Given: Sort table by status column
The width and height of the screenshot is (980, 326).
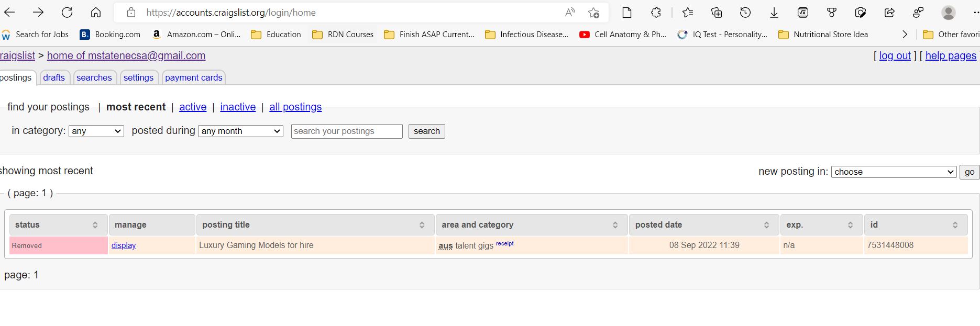Looking at the screenshot, I should click(x=59, y=225).
